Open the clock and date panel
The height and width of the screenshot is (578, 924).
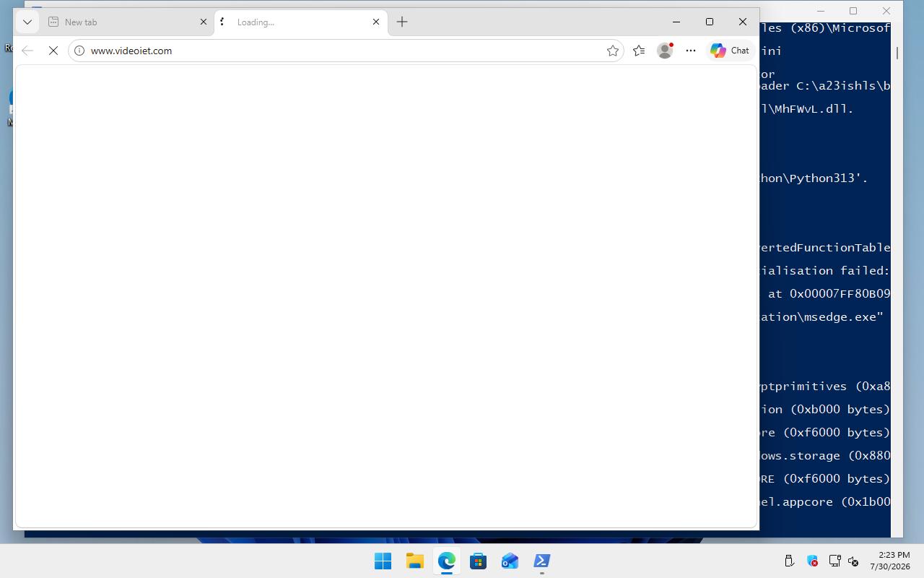point(889,561)
